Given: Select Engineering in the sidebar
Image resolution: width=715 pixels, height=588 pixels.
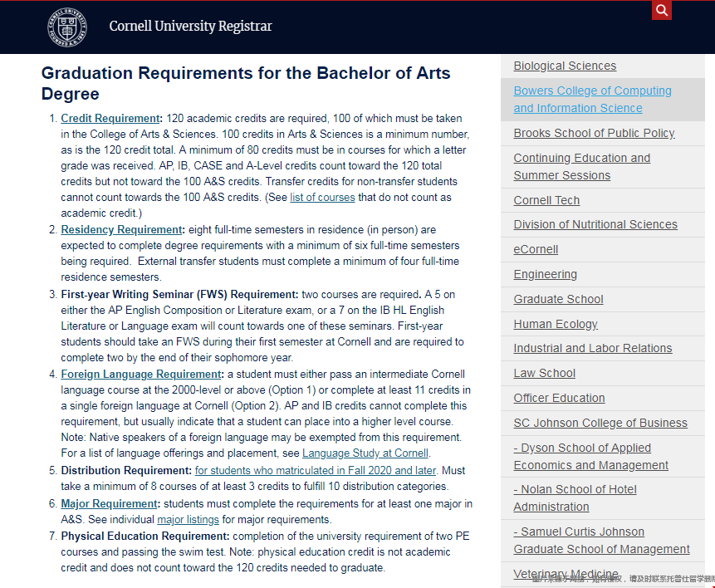Looking at the screenshot, I should (x=546, y=274).
